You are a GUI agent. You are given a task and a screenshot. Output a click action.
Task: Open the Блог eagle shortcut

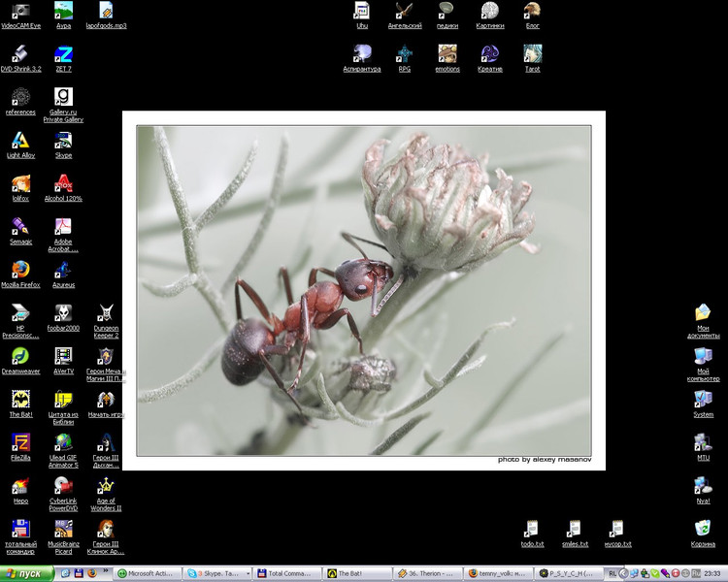pos(533,16)
